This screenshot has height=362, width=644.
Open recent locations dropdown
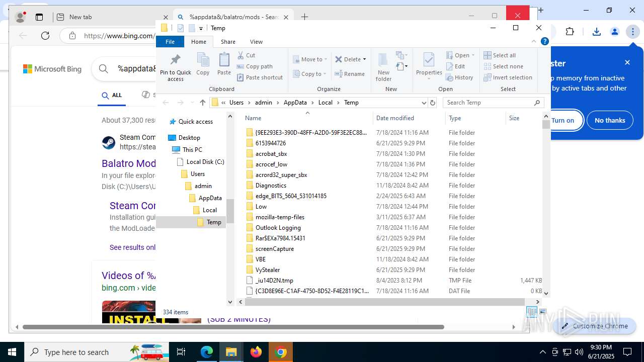coord(192,103)
